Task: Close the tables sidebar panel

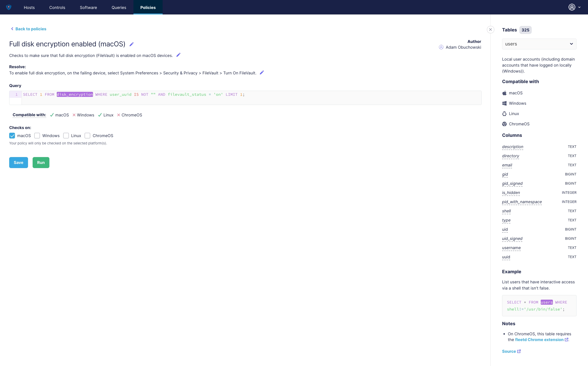Action: tap(490, 30)
